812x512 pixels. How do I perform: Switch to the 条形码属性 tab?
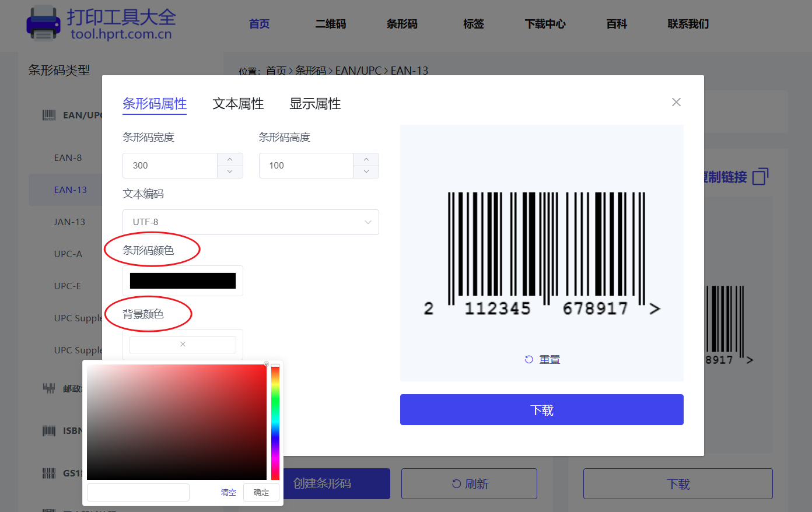tap(155, 104)
